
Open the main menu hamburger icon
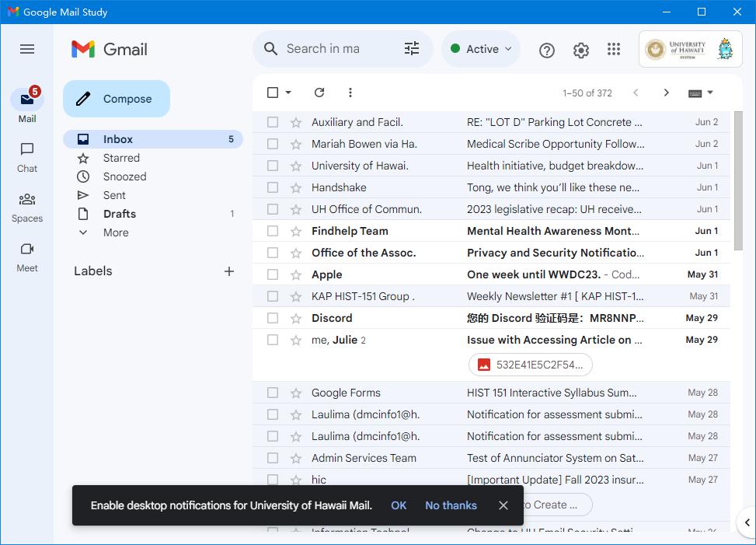click(x=27, y=49)
